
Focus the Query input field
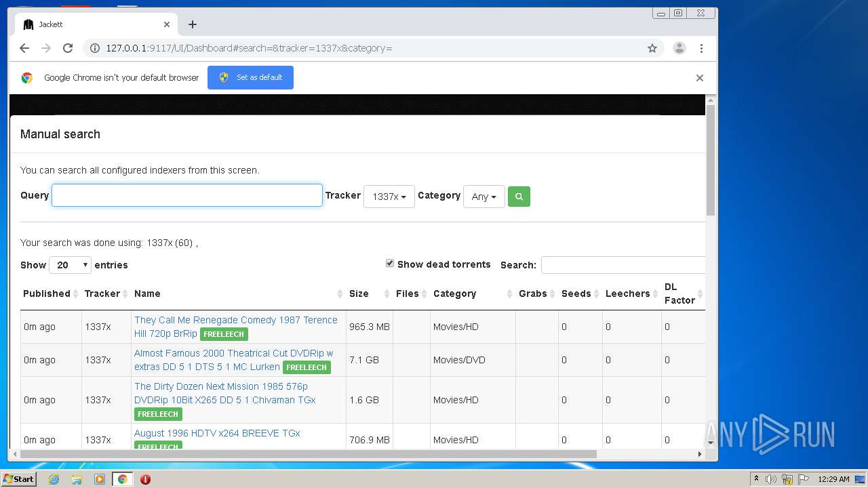187,195
